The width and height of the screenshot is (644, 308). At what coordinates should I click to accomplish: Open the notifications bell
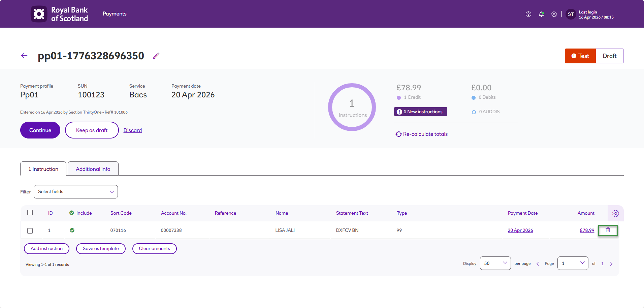541,14
